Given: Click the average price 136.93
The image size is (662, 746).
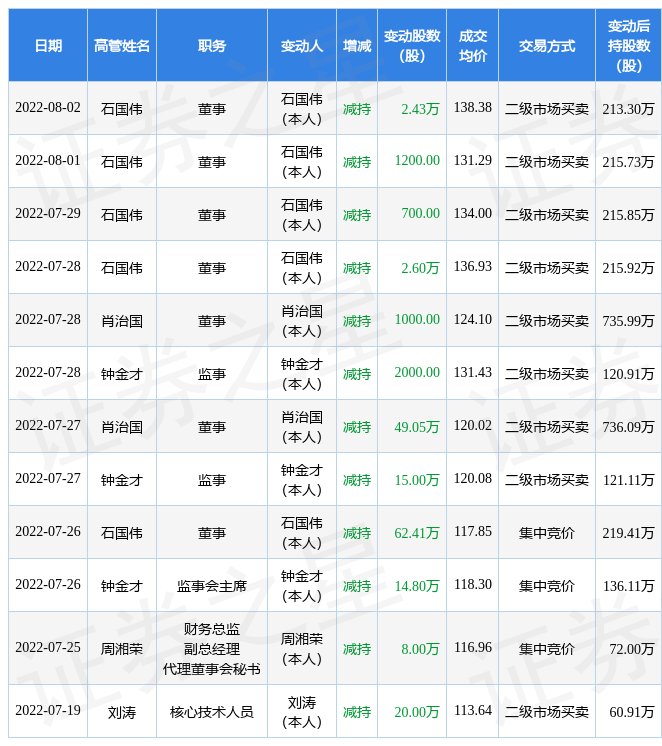Looking at the screenshot, I should click(473, 266).
